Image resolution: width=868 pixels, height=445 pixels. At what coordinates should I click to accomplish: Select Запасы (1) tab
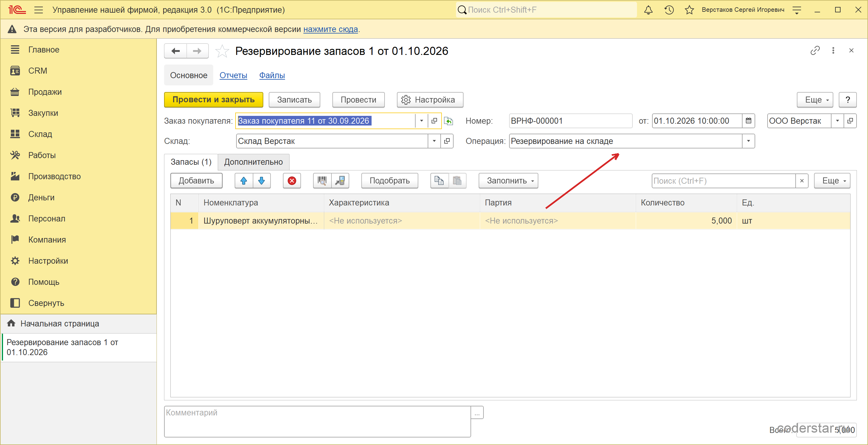[x=191, y=162]
